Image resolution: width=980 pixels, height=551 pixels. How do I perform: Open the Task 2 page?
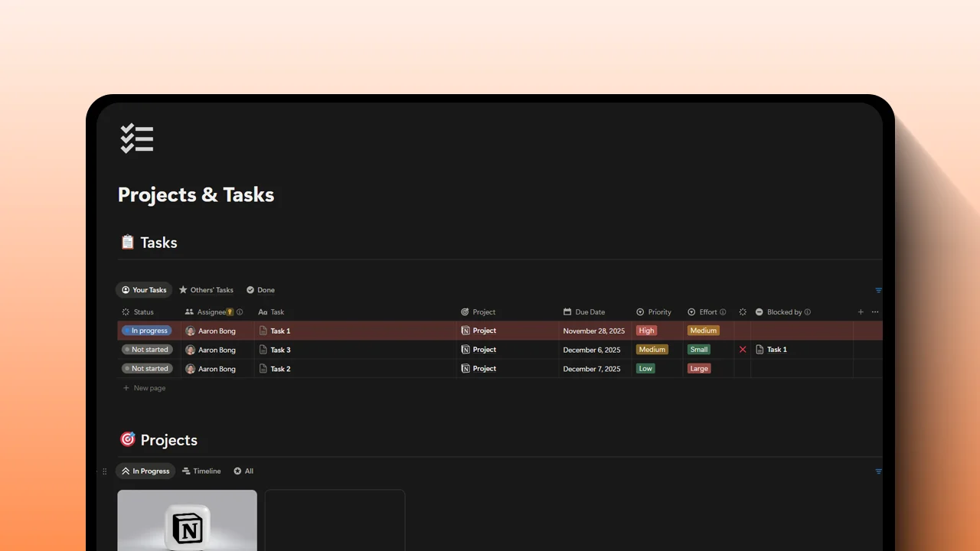[x=280, y=369]
